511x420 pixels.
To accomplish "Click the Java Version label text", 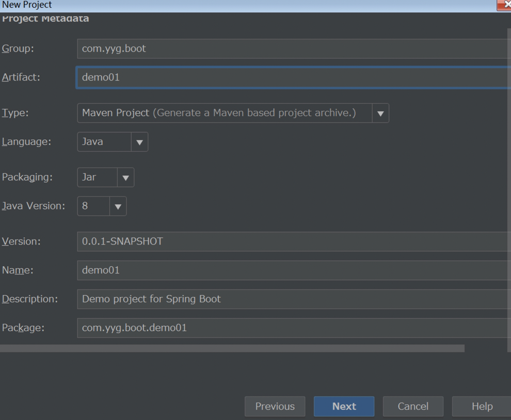I will pyautogui.click(x=34, y=206).
